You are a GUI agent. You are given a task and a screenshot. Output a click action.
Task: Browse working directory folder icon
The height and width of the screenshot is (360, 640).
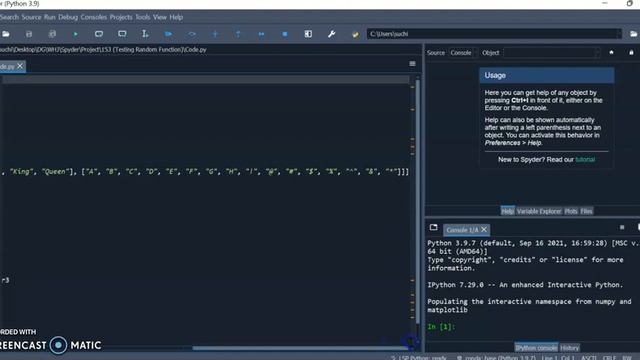[x=633, y=34]
